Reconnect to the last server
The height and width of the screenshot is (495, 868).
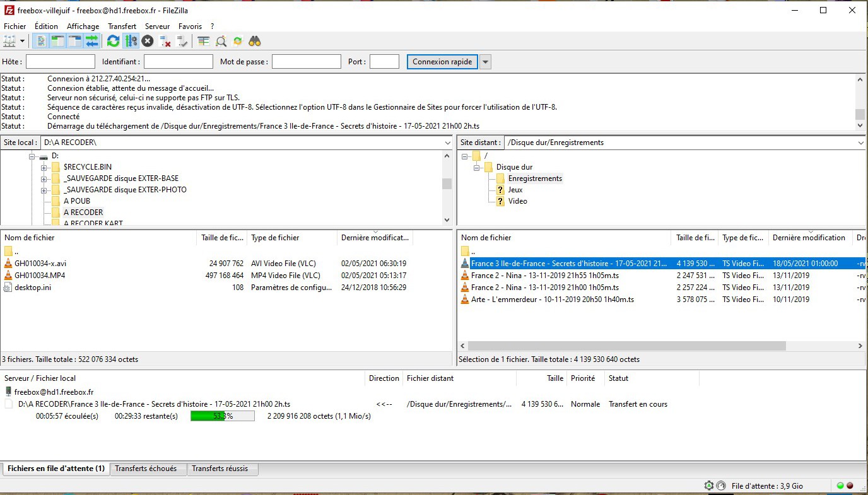click(182, 41)
